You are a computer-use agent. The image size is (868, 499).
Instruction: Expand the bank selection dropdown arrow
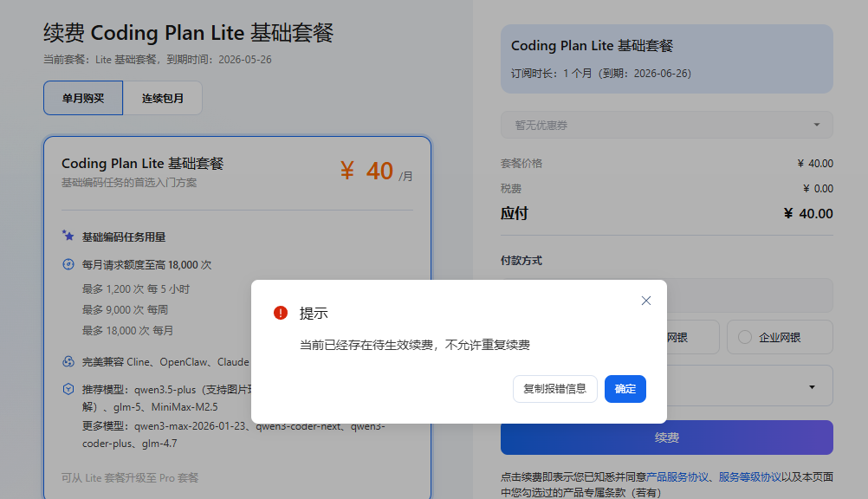tap(812, 387)
